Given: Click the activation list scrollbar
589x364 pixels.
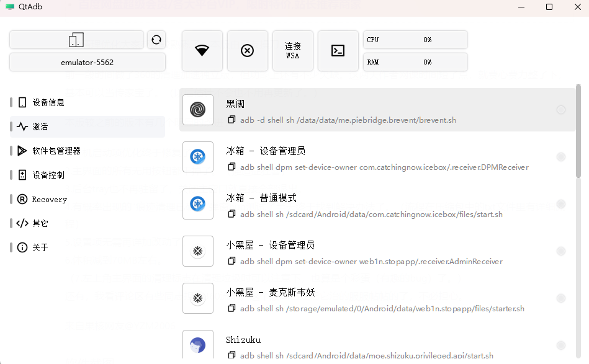Looking at the screenshot, I should pos(578,131).
